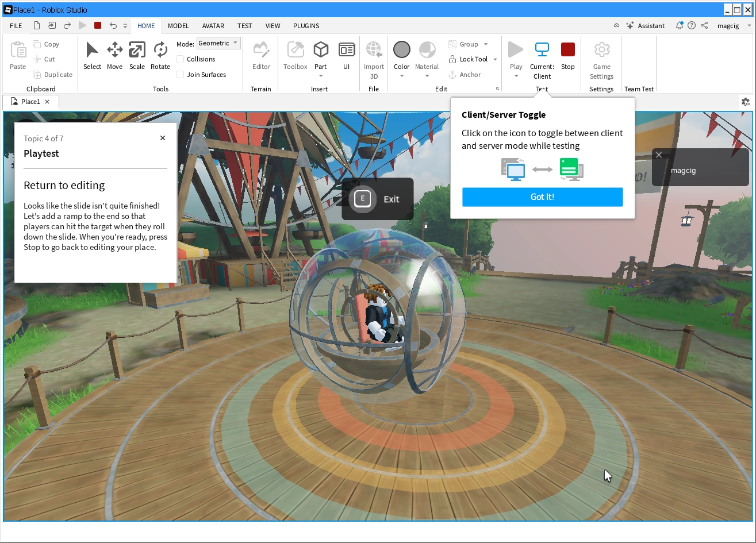The image size is (756, 543).
Task: Dismiss the magcig player list panel
Action: [659, 155]
